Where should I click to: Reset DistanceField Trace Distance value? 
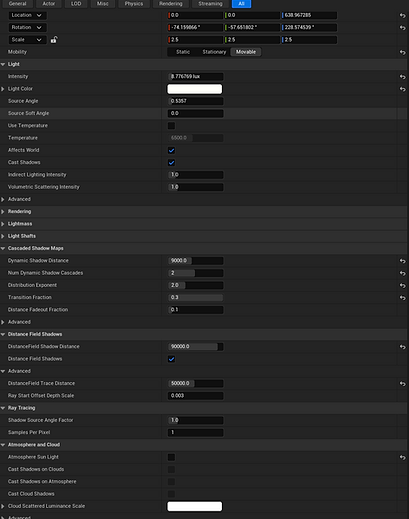point(402,384)
